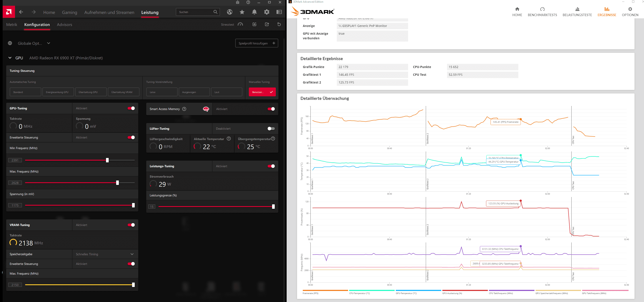Start the Stresstest icon
The height and width of the screenshot is (302, 644).
pos(240,24)
